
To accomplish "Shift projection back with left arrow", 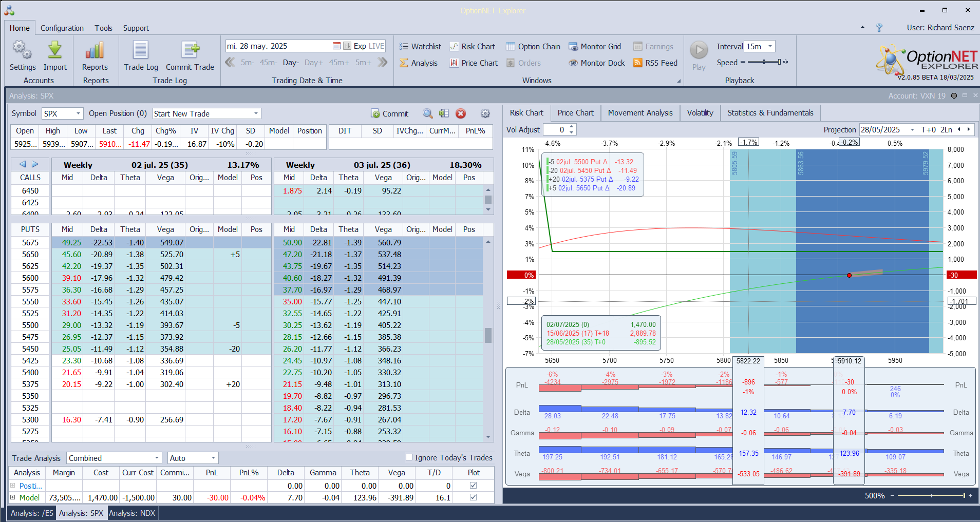I will coord(959,129).
